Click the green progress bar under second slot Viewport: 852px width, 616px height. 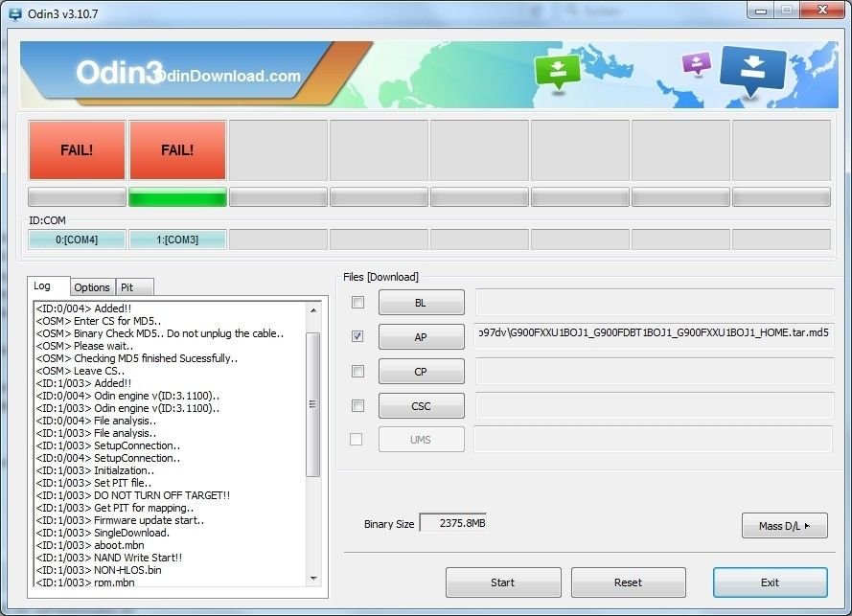177,198
